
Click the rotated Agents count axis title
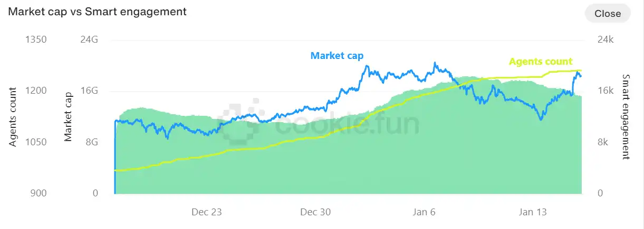[14, 117]
